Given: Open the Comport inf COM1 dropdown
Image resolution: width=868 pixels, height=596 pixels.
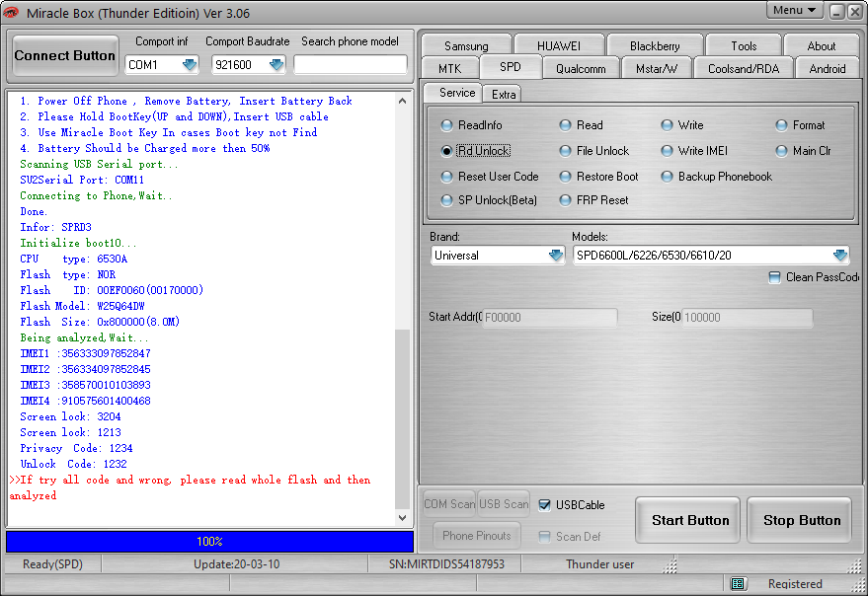Looking at the screenshot, I should pyautogui.click(x=190, y=65).
